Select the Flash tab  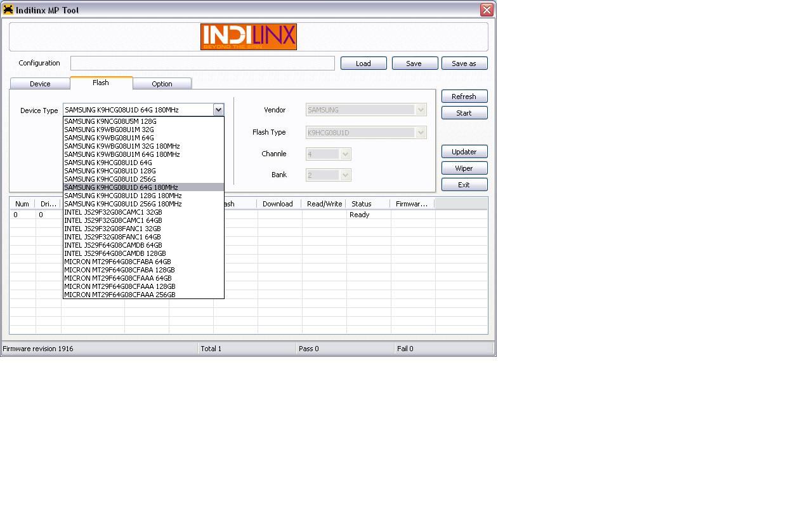(x=101, y=83)
